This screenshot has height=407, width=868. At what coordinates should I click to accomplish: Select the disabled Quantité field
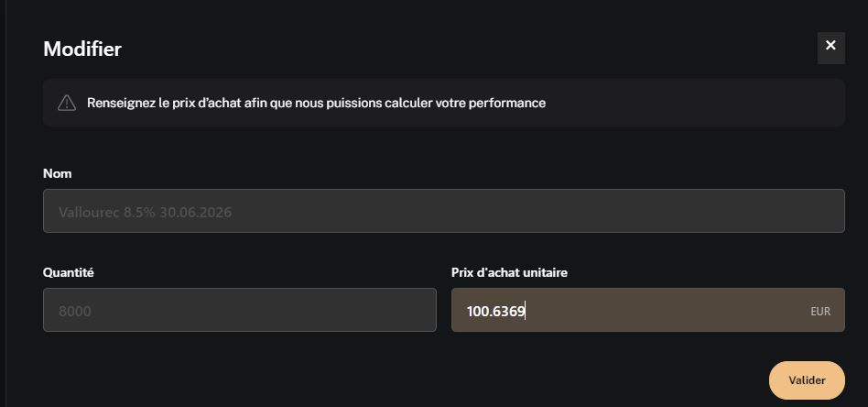click(x=240, y=310)
